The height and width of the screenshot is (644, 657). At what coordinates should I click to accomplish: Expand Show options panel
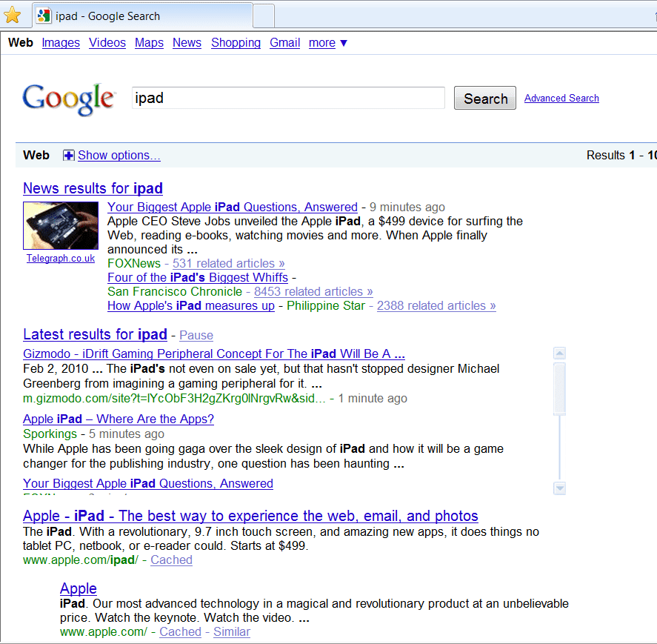pyautogui.click(x=119, y=156)
